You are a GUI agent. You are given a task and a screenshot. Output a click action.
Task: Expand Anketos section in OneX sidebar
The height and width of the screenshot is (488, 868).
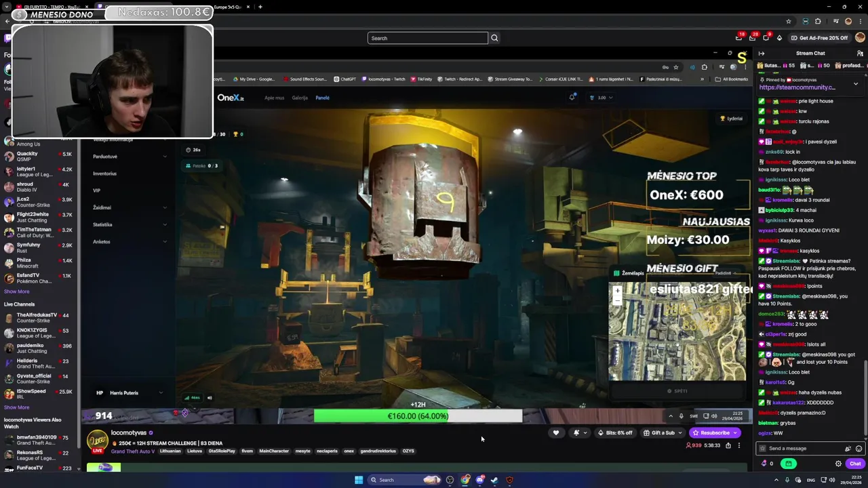pyautogui.click(x=130, y=241)
